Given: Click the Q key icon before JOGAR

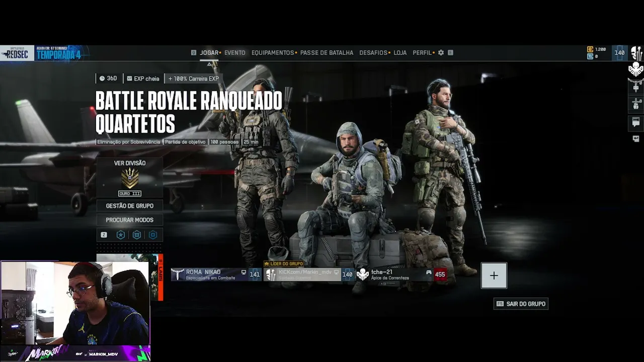Looking at the screenshot, I should (194, 53).
